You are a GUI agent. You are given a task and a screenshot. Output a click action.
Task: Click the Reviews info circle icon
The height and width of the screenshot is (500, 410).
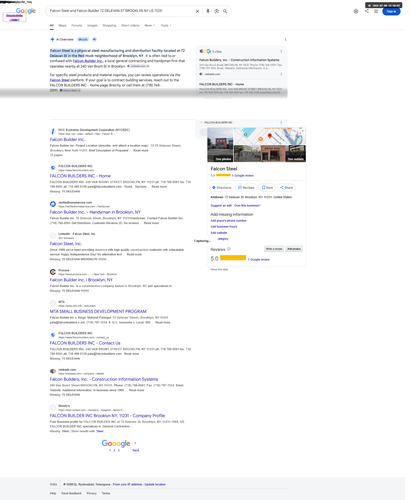tap(229, 249)
